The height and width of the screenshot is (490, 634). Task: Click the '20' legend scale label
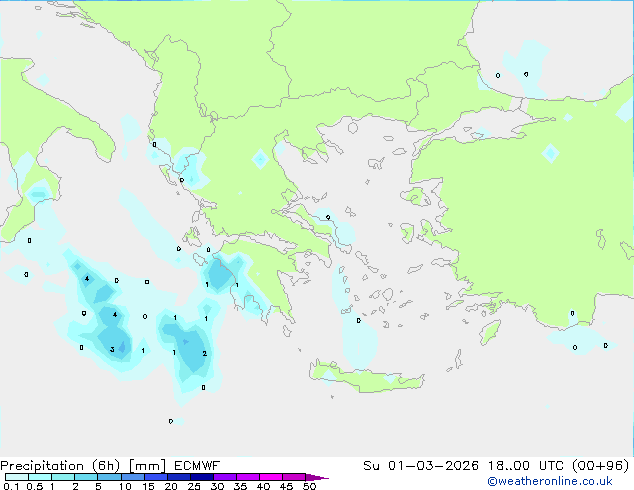pyautogui.click(x=171, y=486)
